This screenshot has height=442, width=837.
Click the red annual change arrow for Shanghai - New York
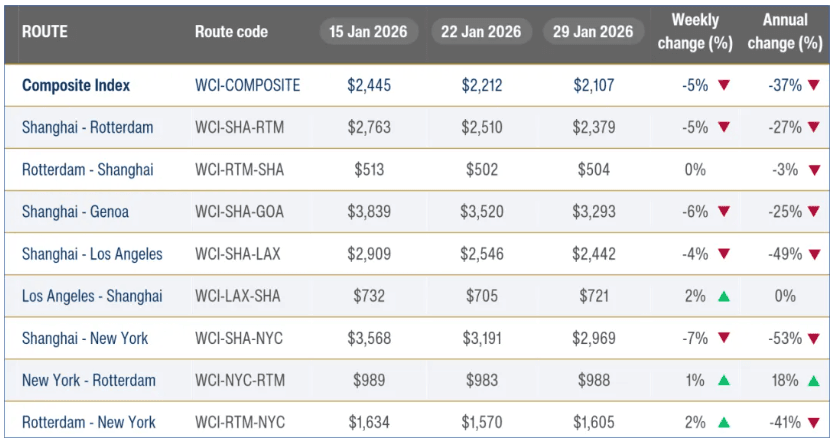point(815,339)
